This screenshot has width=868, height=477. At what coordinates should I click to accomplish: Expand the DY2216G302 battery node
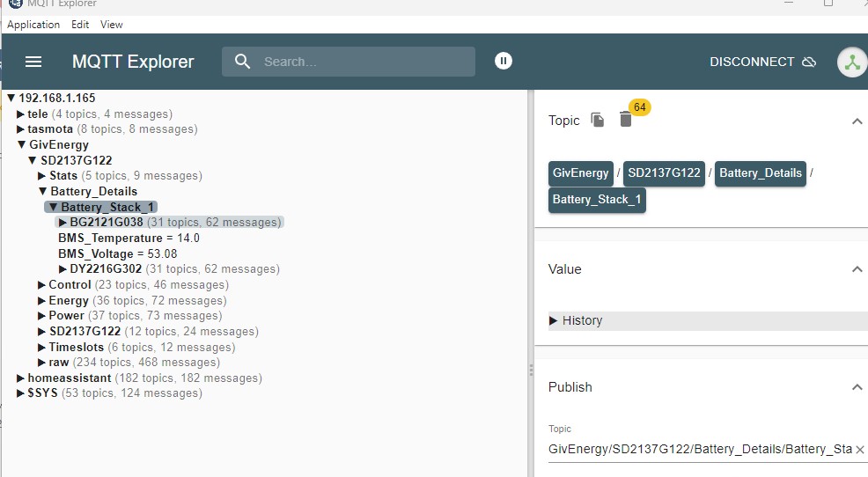(x=63, y=269)
